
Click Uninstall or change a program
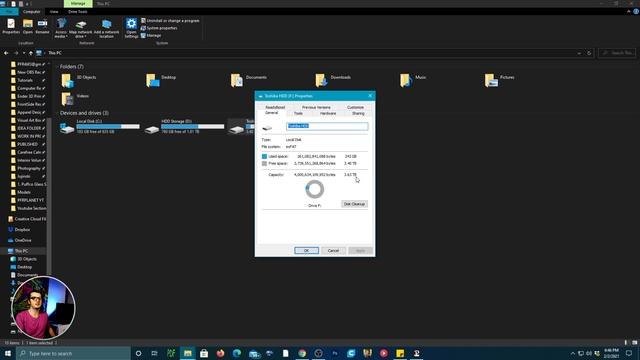(x=170, y=20)
